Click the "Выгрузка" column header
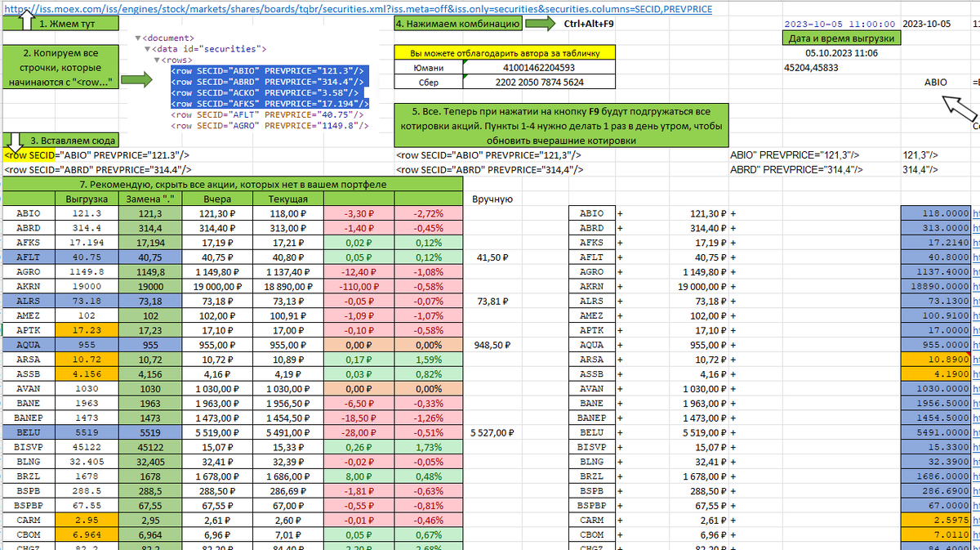 pyautogui.click(x=86, y=199)
